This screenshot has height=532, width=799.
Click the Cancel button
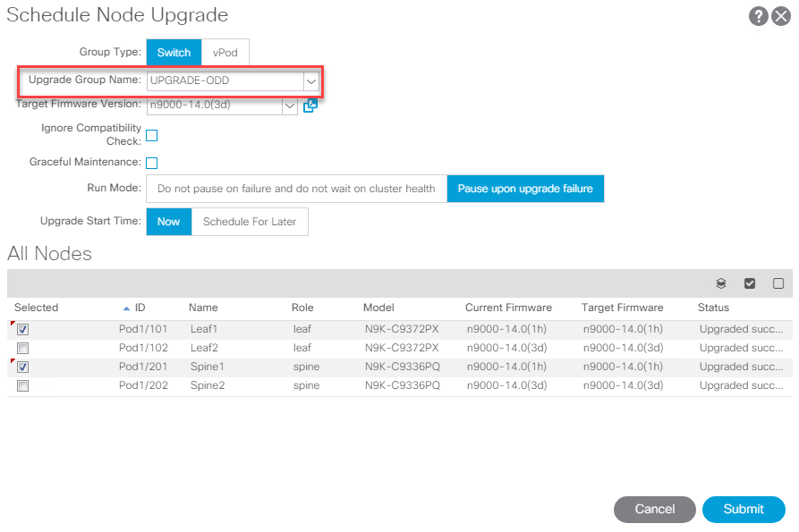[x=654, y=509]
